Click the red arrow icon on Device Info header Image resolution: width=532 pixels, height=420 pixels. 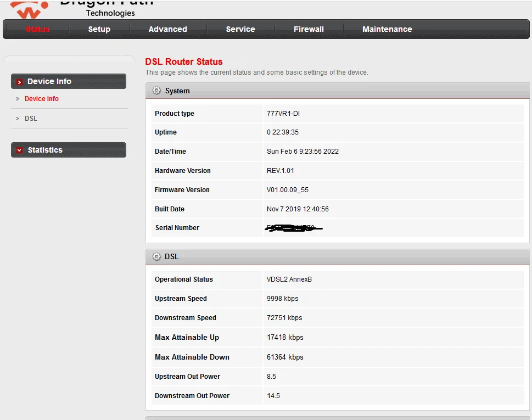click(20, 81)
